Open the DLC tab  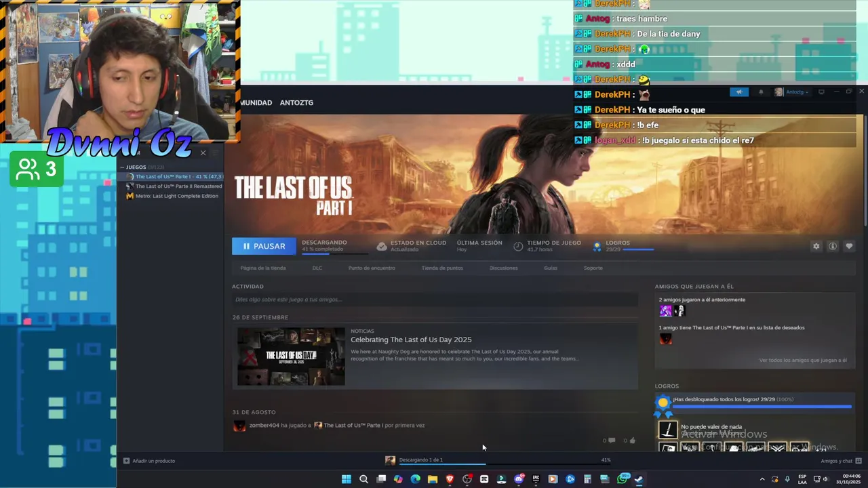coord(317,268)
